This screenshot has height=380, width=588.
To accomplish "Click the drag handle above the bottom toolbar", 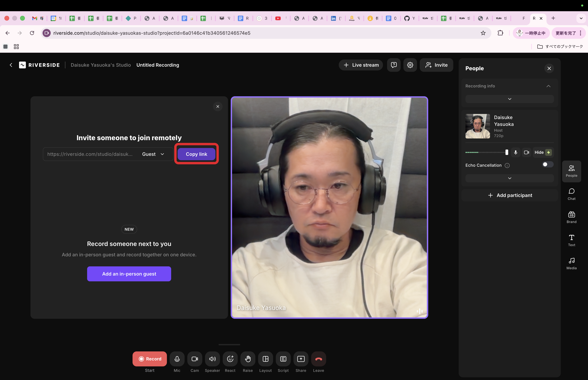I will pyautogui.click(x=229, y=344).
